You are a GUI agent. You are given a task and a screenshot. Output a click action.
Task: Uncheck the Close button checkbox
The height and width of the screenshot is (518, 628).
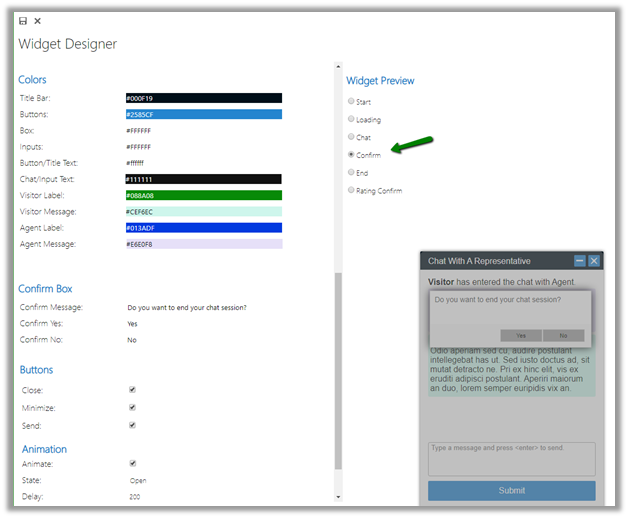[132, 390]
